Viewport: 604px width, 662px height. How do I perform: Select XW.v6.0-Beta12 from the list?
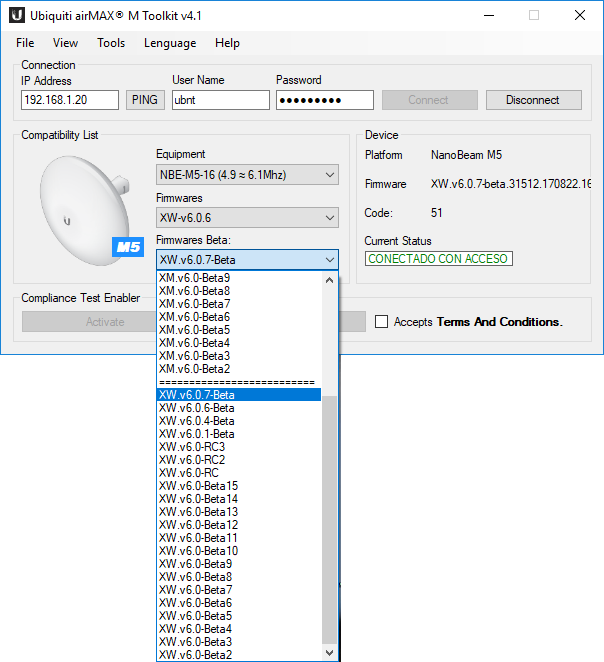coord(239,525)
